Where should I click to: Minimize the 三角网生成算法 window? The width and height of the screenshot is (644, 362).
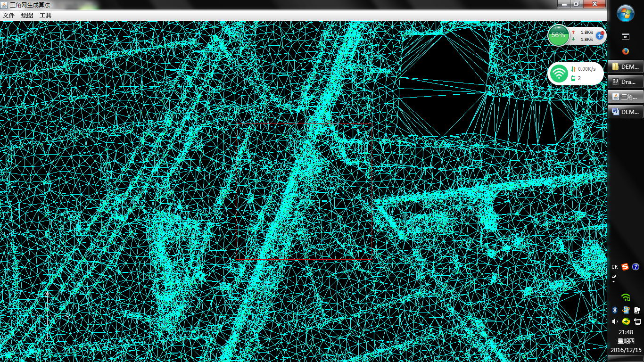click(x=563, y=4)
